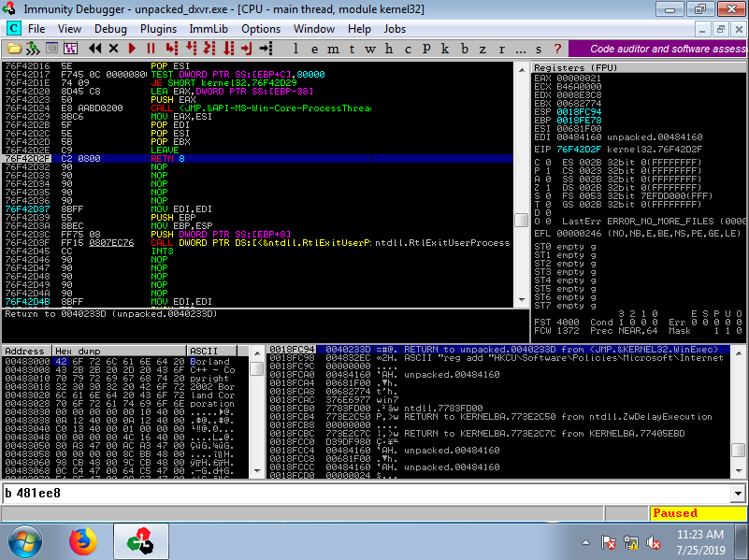Screen dimensions: 749x560
Task: Click the Go to address arrow icon
Action: click(266, 49)
